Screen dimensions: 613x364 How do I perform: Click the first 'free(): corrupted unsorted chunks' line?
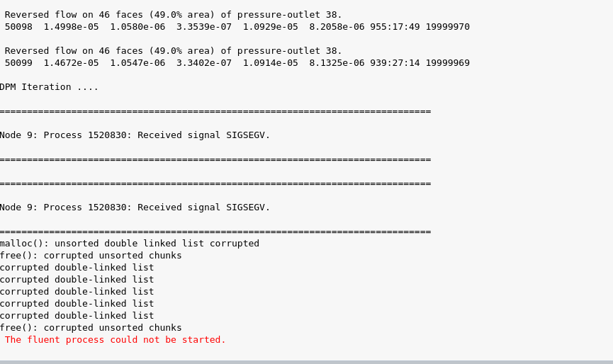91,256
